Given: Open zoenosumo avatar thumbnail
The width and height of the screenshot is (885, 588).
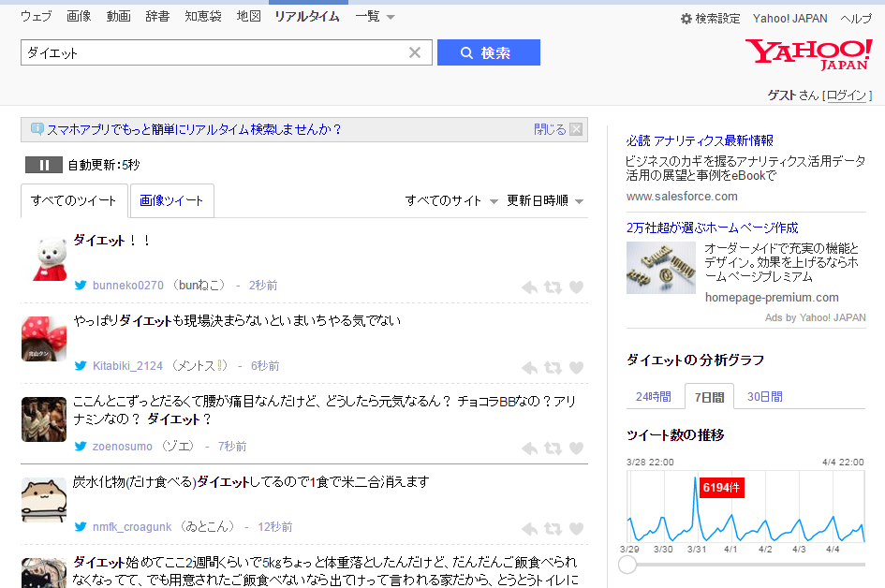Looking at the screenshot, I should click(44, 419).
